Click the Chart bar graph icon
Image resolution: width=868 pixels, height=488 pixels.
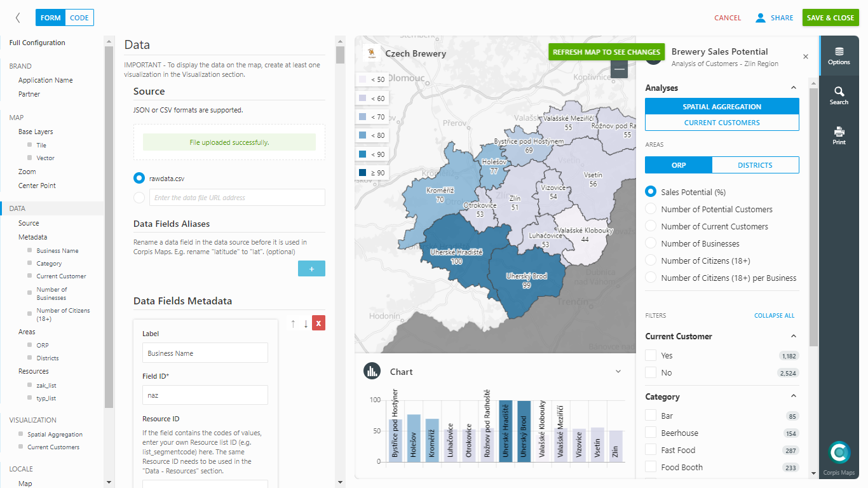point(372,372)
